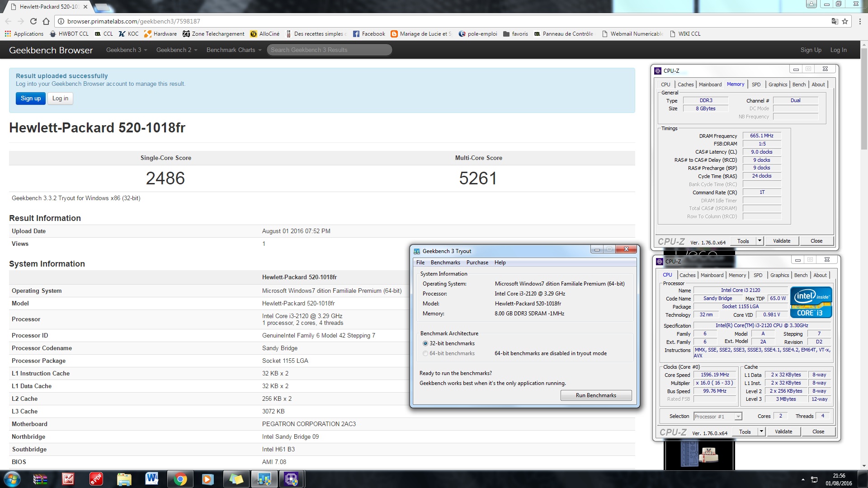Screen dimensions: 868x488
Task: Click the Intel Core i3 logo image
Action: point(811,302)
